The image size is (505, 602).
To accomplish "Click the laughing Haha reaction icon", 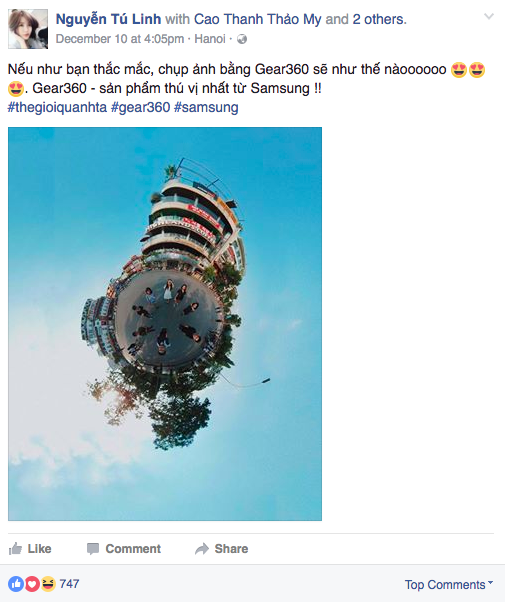I will (48, 584).
